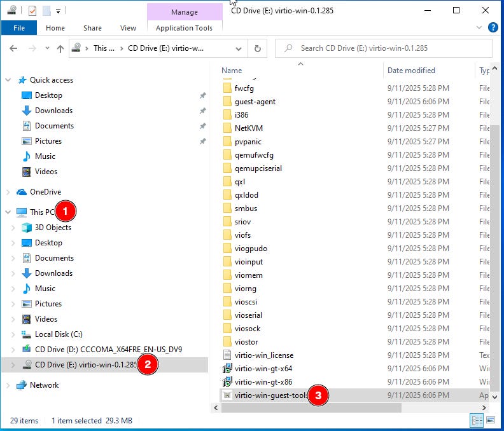Select the virtio-win-gt-x86 installer
Image resolution: width=504 pixels, height=431 pixels.
pos(263,382)
